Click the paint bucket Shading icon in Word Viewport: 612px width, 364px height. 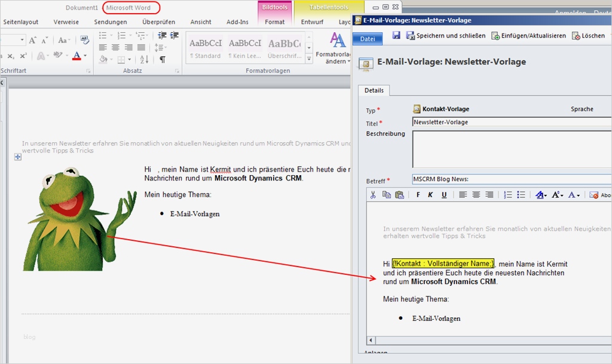[x=103, y=59]
